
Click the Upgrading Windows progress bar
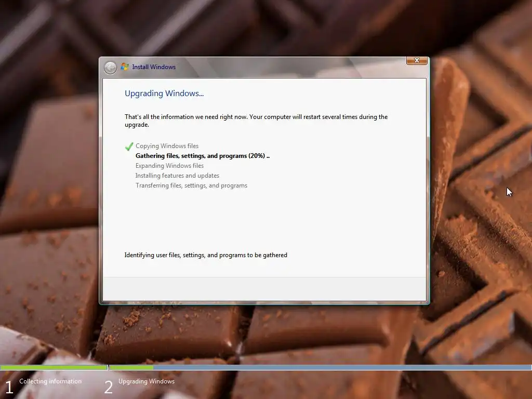[320, 367]
